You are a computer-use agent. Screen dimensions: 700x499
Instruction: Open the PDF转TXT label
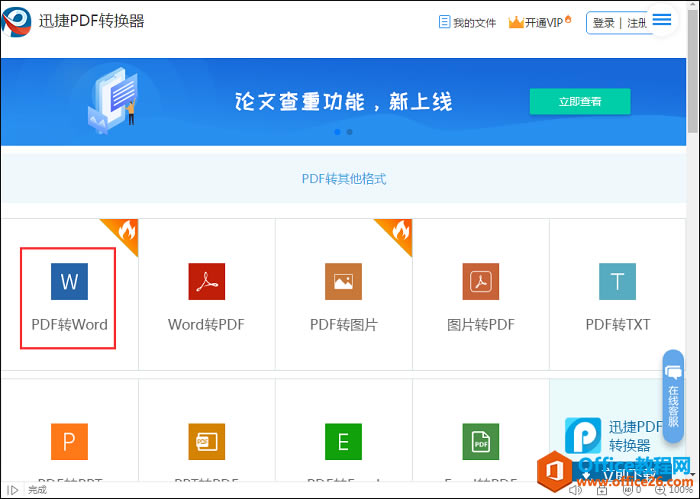(x=618, y=324)
